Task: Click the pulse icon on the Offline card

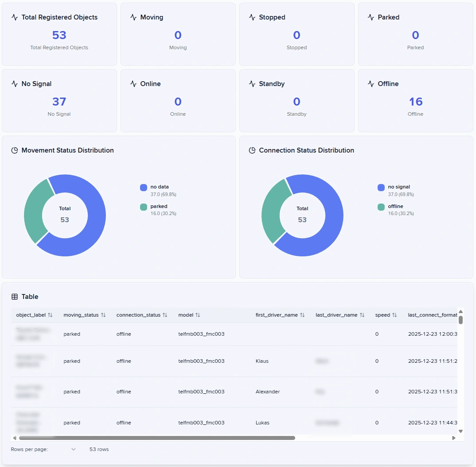Action: (371, 84)
